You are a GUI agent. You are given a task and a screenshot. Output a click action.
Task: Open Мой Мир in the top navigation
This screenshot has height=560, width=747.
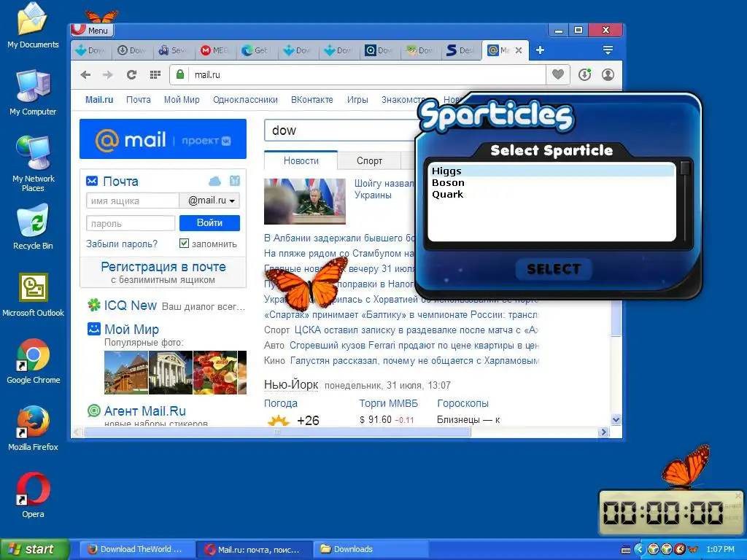coord(182,99)
